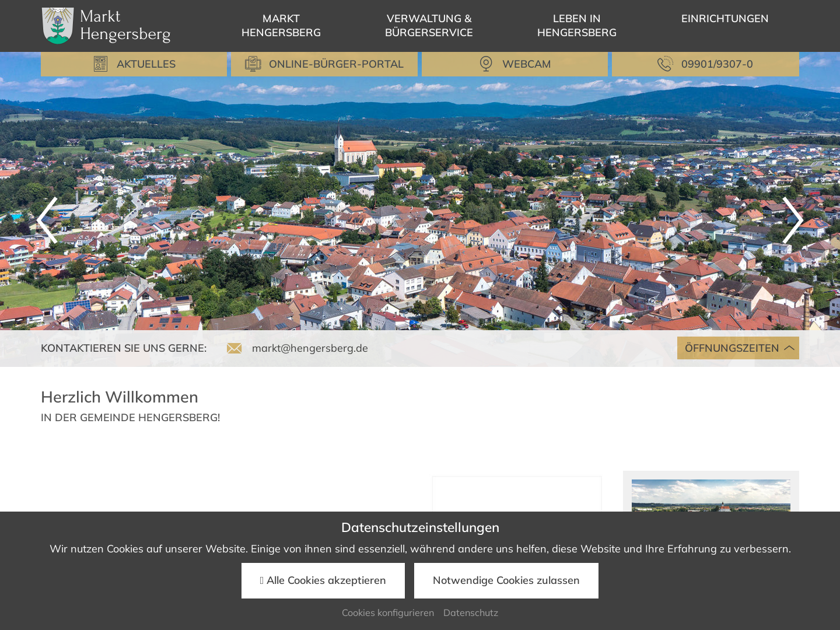Call the number 09901/9307-0
Screen dimensions: 840x630
705,64
